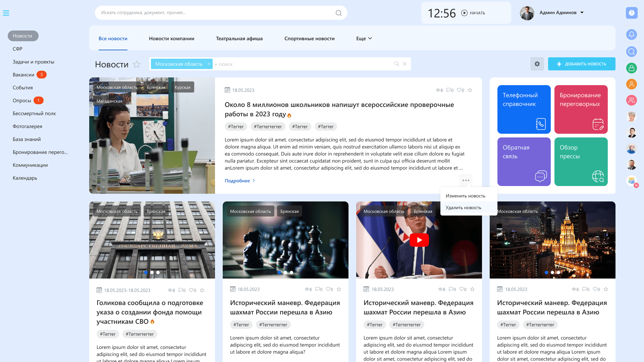644x362 pixels.
Task: Open news settings gear icon
Action: pyautogui.click(x=537, y=64)
